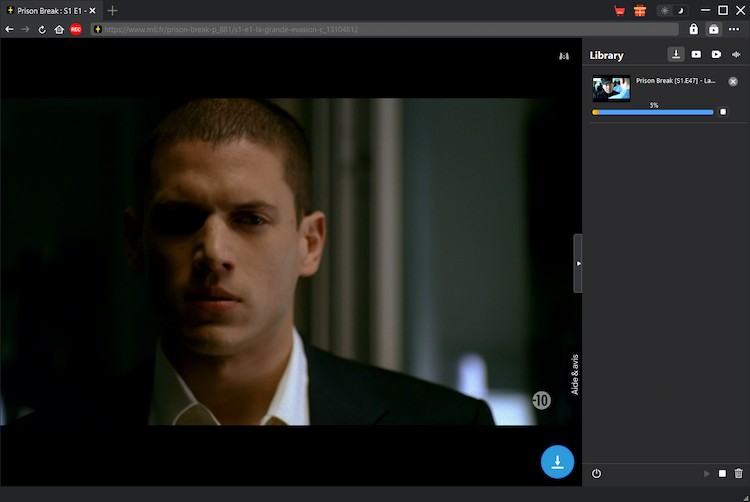
Task: Stop the Prison Break download
Action: 723,112
